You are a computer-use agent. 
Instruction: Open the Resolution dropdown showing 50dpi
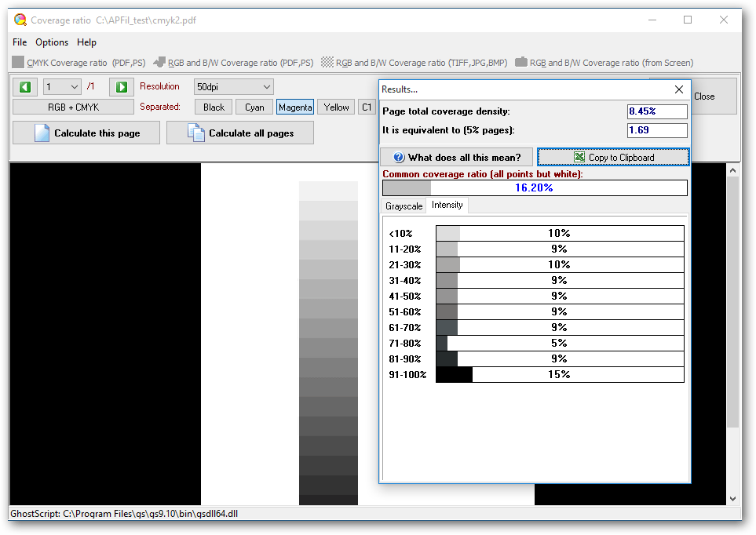[232, 86]
